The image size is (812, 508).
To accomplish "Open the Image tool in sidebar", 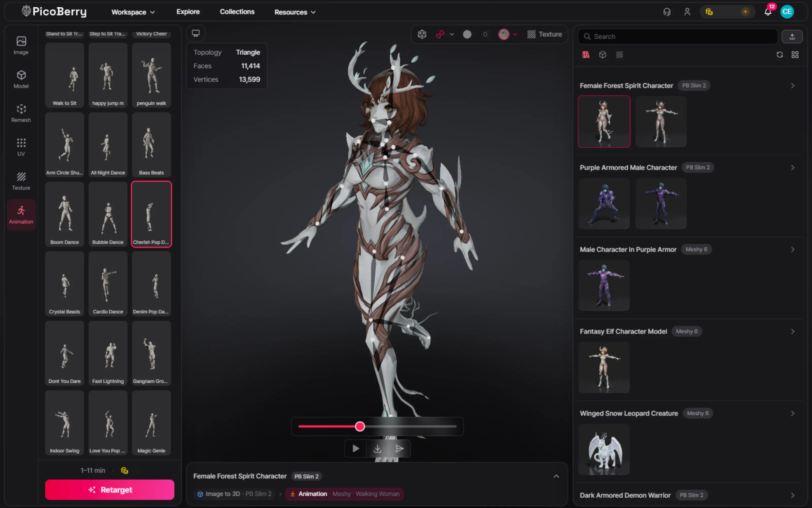I will click(21, 45).
